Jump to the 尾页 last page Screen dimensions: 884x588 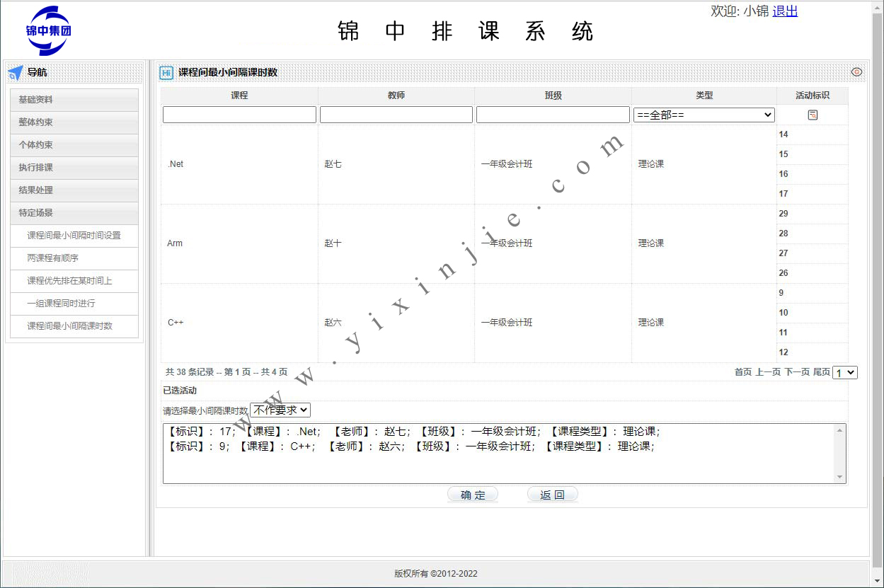pos(821,372)
